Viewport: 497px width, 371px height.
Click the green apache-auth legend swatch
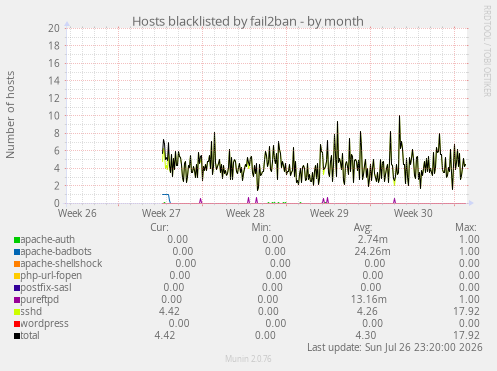tap(17, 240)
